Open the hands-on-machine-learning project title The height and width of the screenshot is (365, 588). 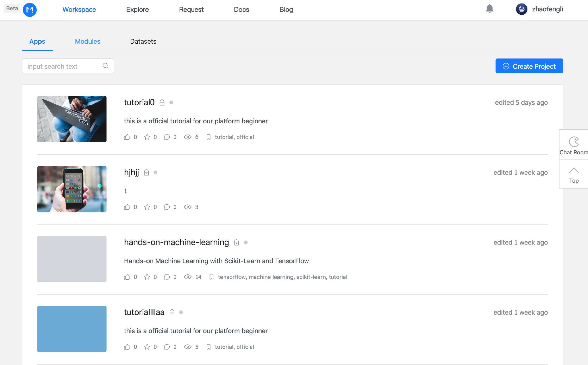coord(176,242)
